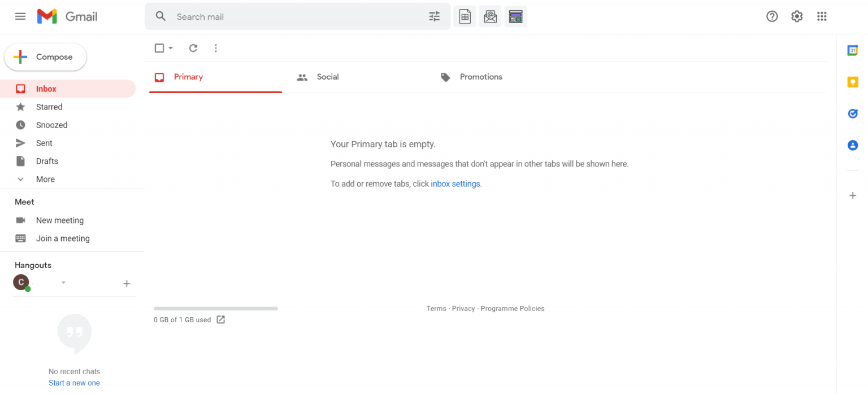
Task: Refresh the inbox
Action: click(193, 48)
